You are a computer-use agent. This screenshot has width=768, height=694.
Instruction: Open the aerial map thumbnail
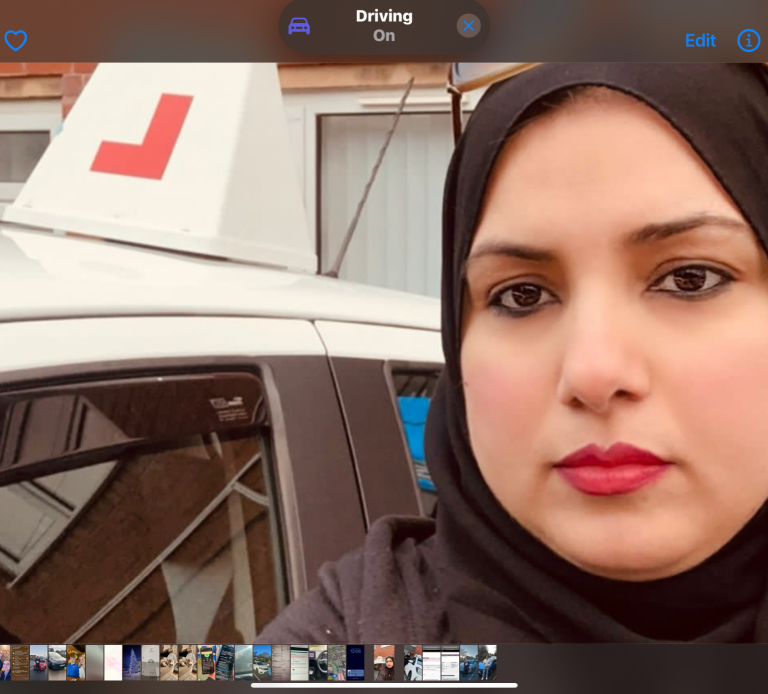coord(337,663)
